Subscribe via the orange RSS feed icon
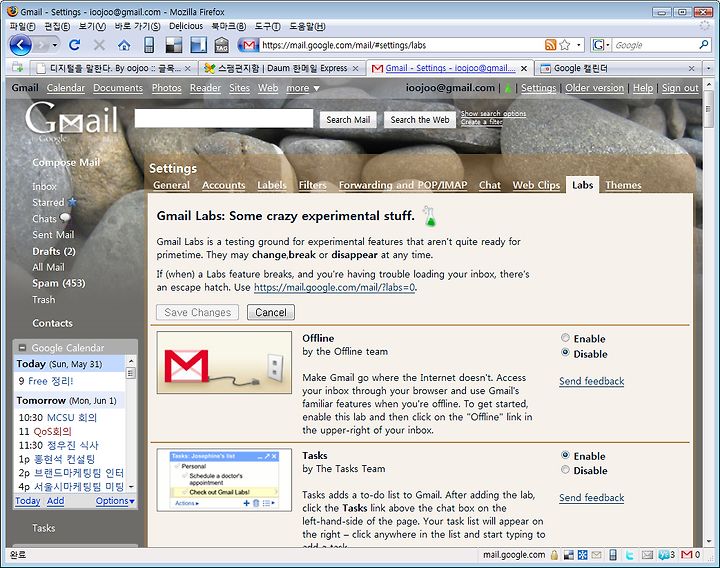The width and height of the screenshot is (720, 568). click(550, 45)
